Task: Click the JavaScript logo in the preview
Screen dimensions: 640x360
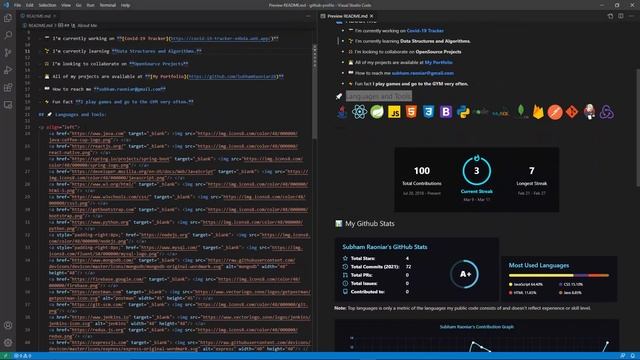Action: [394, 112]
